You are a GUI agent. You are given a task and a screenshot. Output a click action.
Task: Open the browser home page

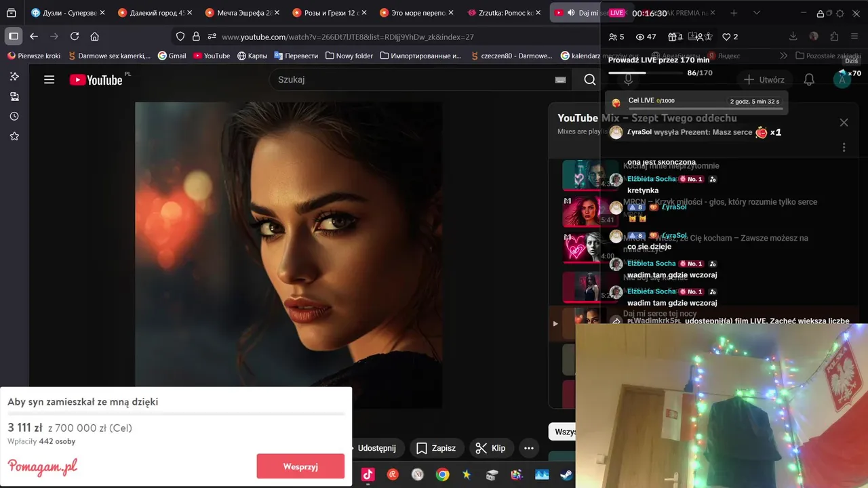tap(94, 37)
